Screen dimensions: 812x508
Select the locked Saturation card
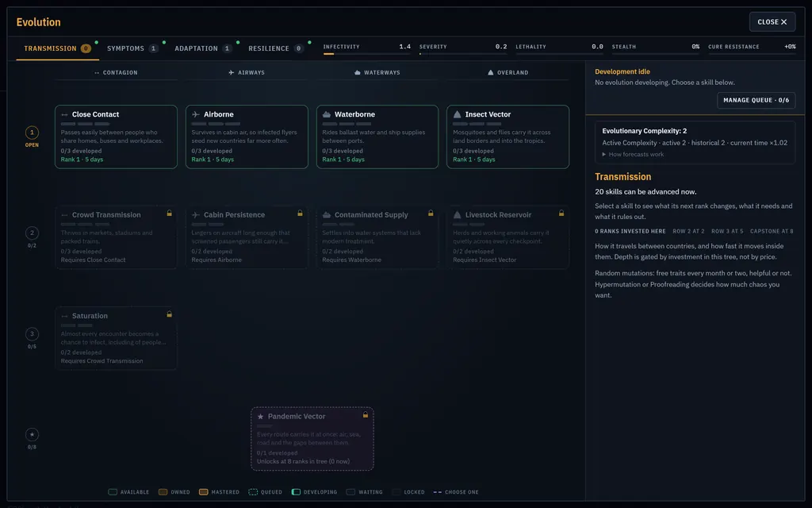click(116, 338)
